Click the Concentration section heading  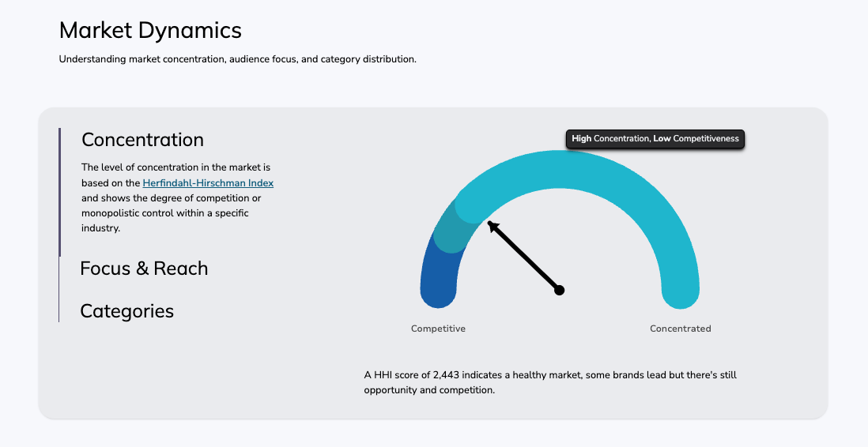click(x=142, y=140)
